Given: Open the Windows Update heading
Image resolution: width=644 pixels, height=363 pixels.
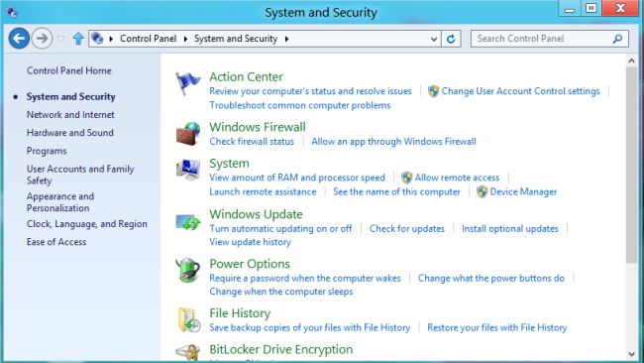Looking at the screenshot, I should pyautogui.click(x=256, y=214).
